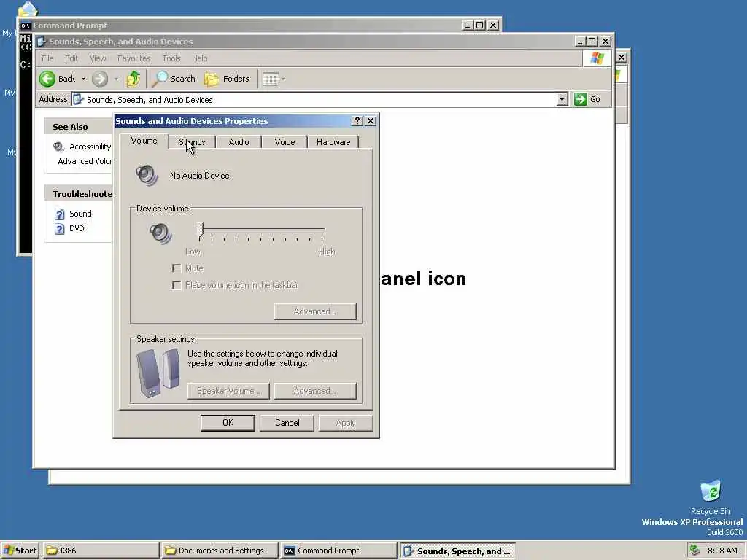Toggle Place volume icon in the taskbar
This screenshot has width=747, height=560.
tap(177, 285)
